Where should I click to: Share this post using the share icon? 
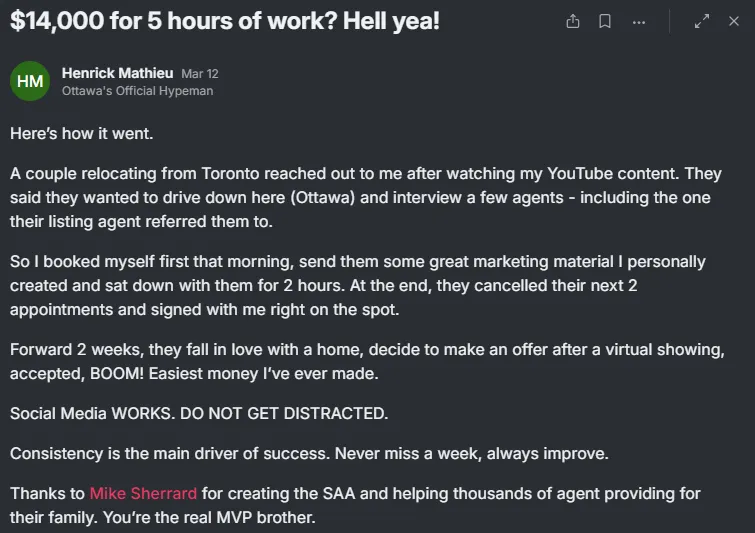pos(573,21)
